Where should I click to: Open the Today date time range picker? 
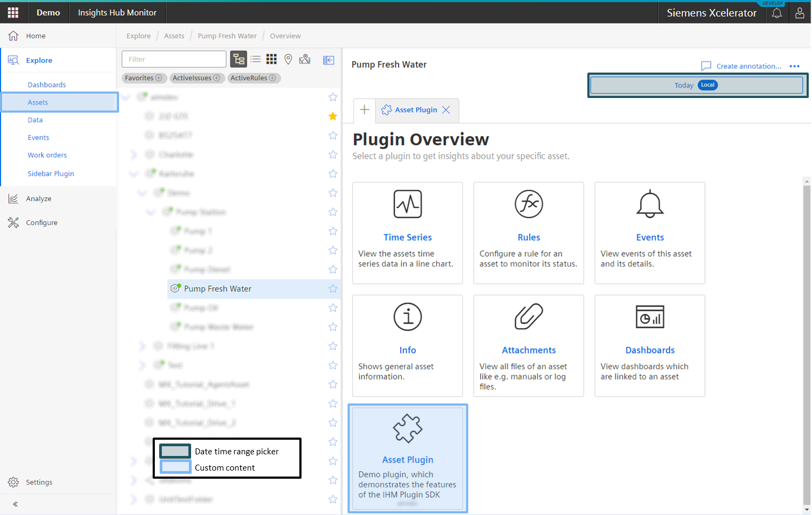(697, 85)
